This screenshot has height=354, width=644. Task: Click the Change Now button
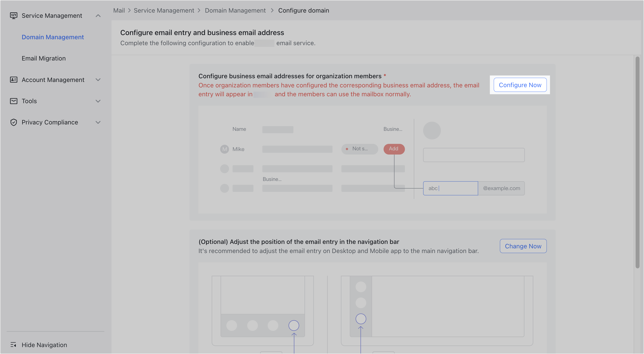coord(523,246)
